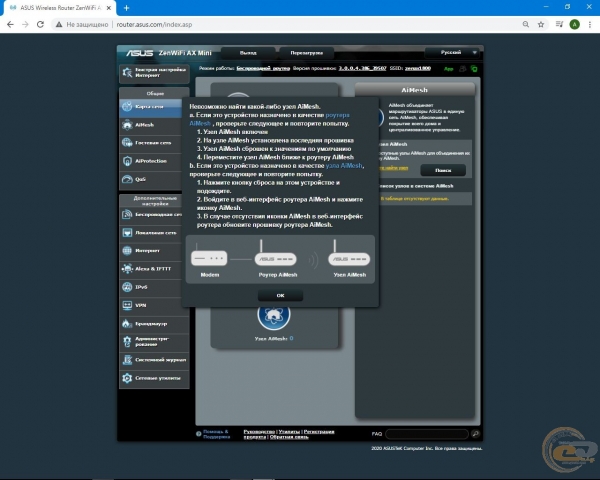600x480 pixels.
Task: Bookmark this page with the star icon
Action: click(x=541, y=24)
